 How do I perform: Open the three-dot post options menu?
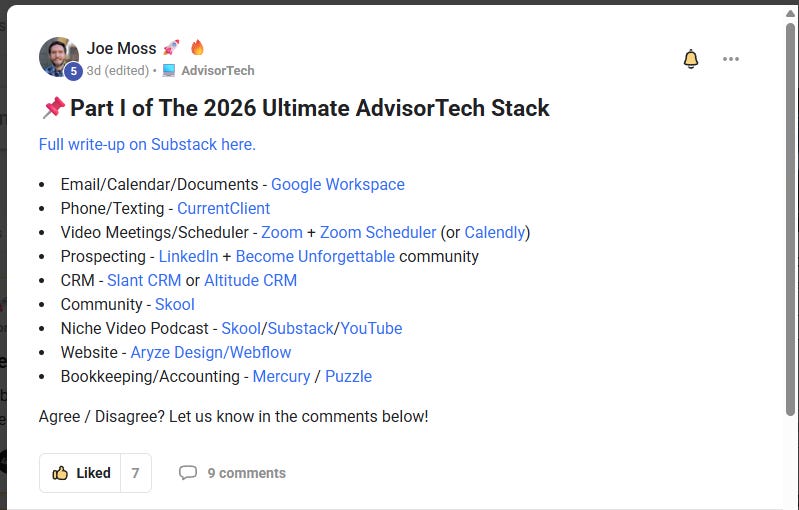click(x=731, y=59)
